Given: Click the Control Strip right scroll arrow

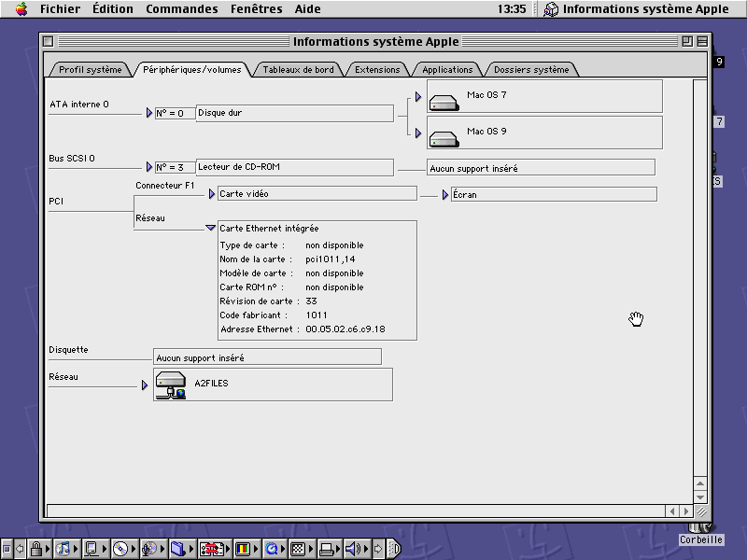Looking at the screenshot, I should click(x=378, y=549).
